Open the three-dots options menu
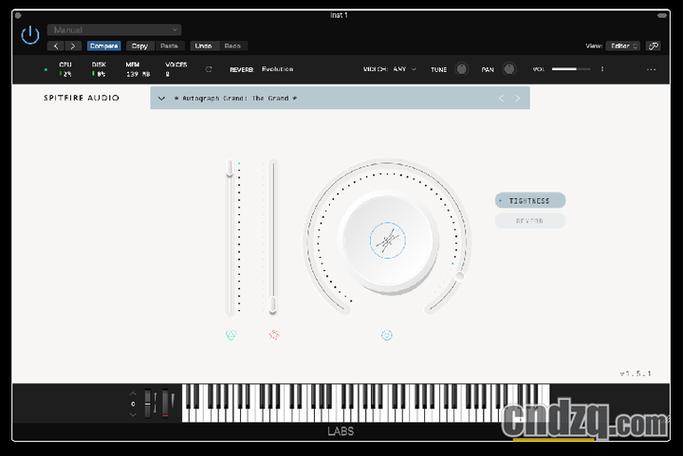Image resolution: width=683 pixels, height=456 pixels. tap(651, 69)
